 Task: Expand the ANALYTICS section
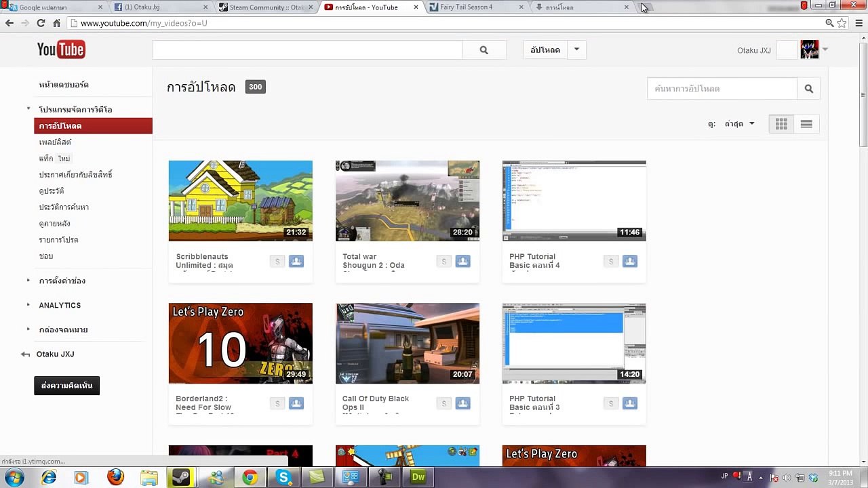click(28, 305)
